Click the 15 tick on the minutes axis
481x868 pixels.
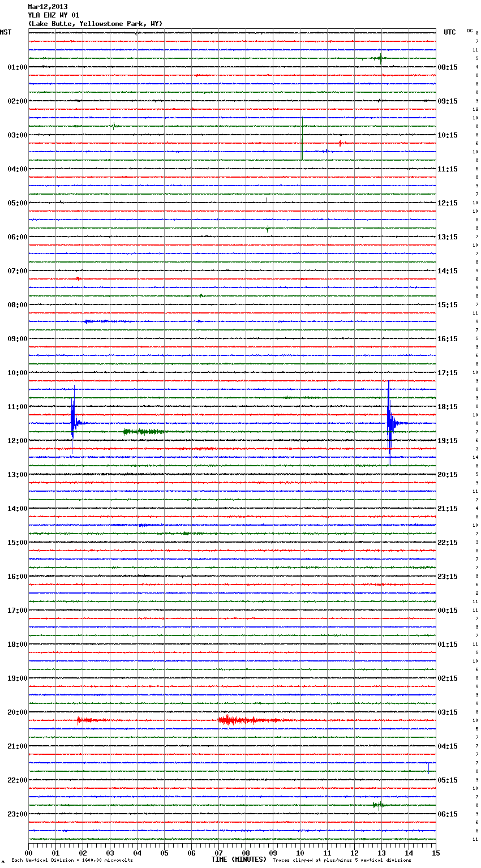tap(436, 853)
